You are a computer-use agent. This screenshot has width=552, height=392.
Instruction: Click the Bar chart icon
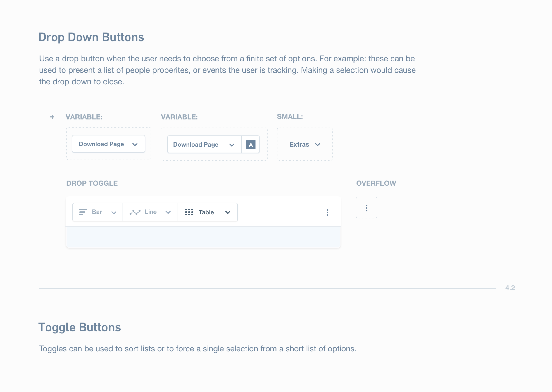click(83, 212)
